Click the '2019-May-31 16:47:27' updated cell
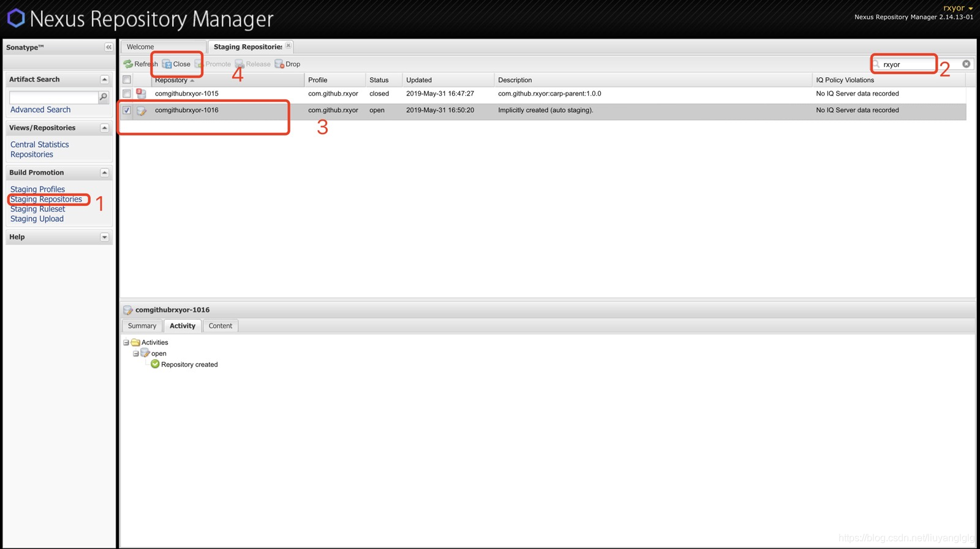This screenshot has width=980, height=549. click(440, 94)
